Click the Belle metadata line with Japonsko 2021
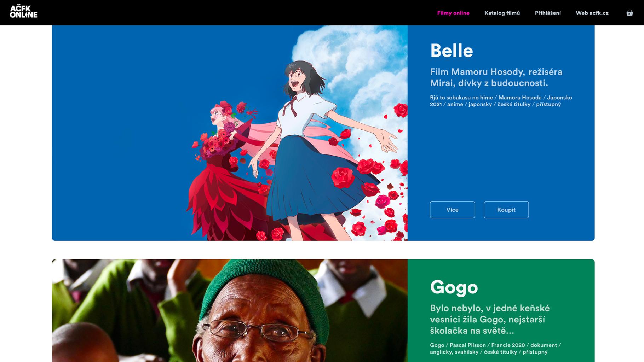Image resolution: width=644 pixels, height=362 pixels. pyautogui.click(x=501, y=101)
